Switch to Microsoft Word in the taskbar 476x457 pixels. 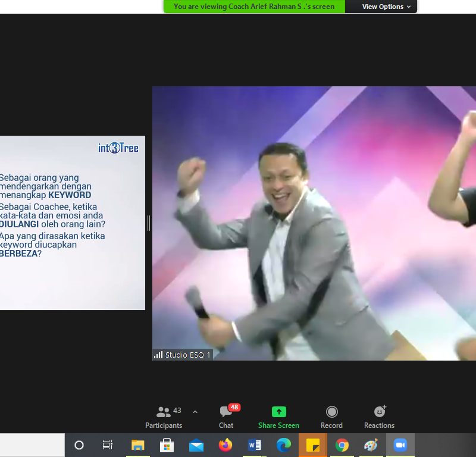[x=255, y=445]
